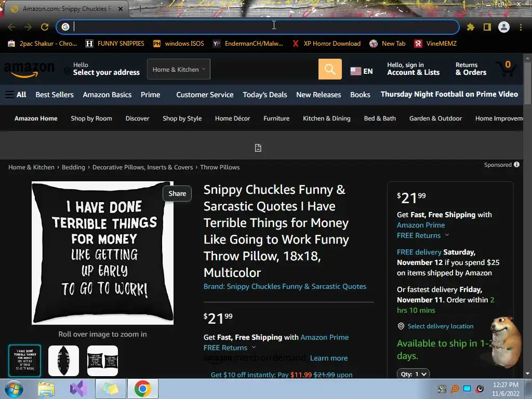Focus the Chrome address bar
This screenshot has height=399, width=532.
pyautogui.click(x=258, y=27)
